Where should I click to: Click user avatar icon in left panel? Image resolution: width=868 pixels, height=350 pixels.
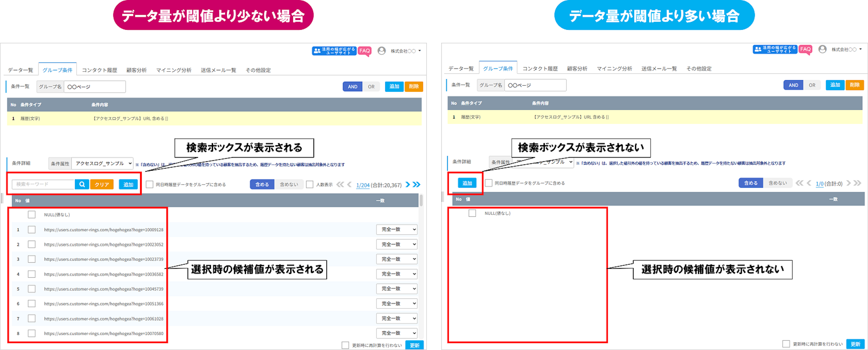(x=381, y=51)
